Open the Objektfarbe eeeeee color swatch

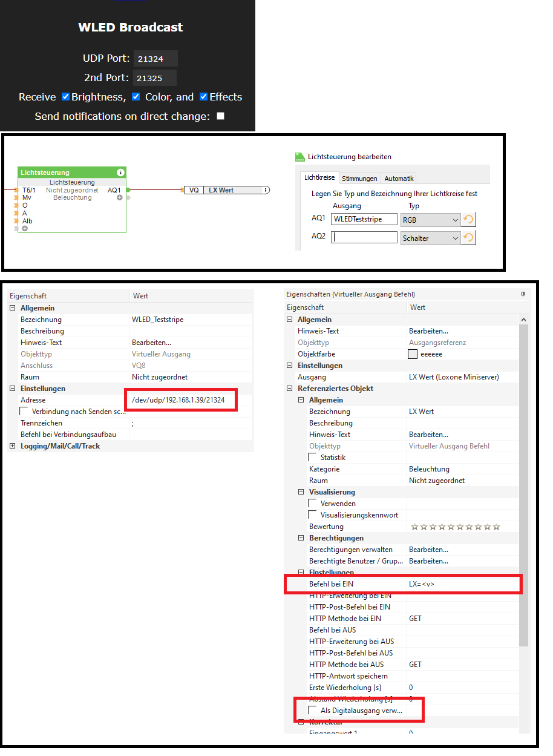pyautogui.click(x=413, y=354)
